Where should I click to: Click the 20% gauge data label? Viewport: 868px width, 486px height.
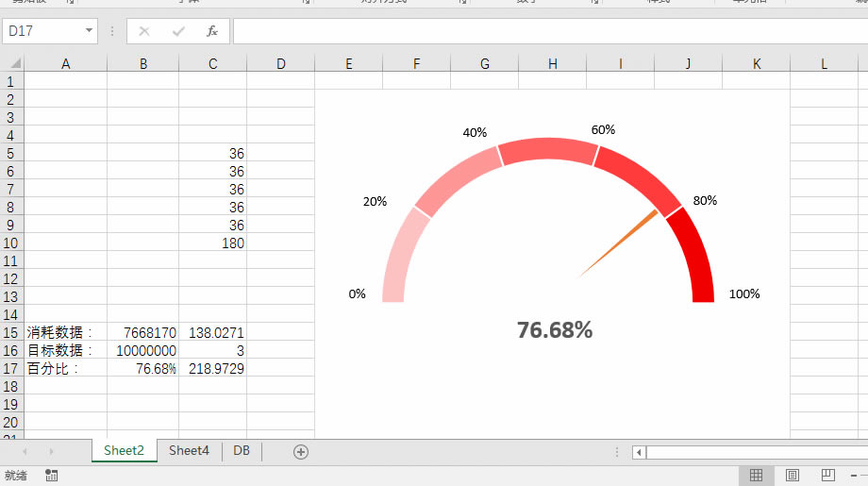point(375,202)
